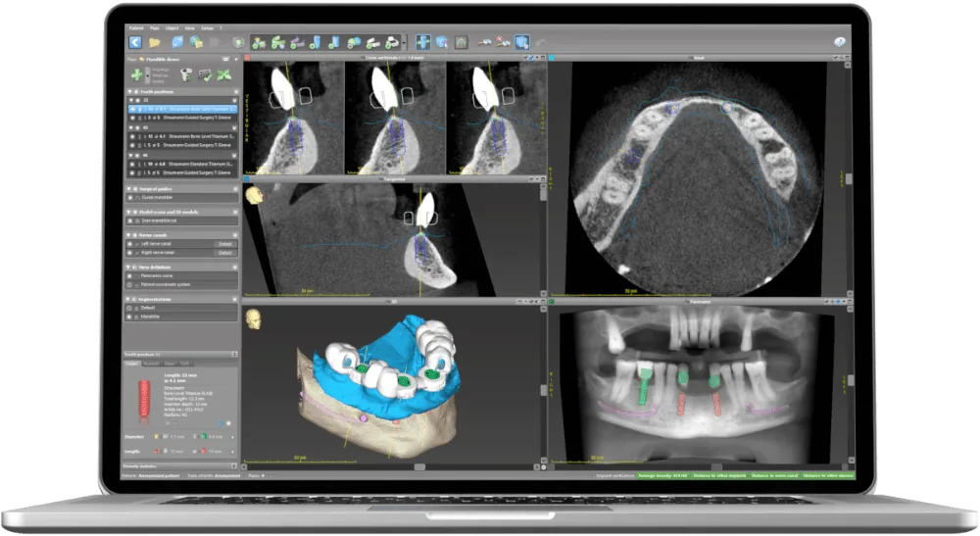980x536 pixels.
Task: Select the highlighted implant row under tooth 33
Action: (x=182, y=109)
